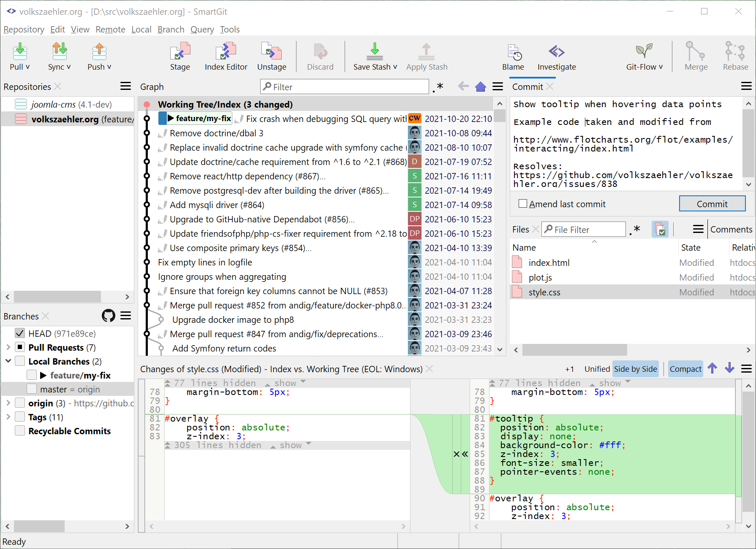Click the home icon in Graph panel

pos(481,87)
